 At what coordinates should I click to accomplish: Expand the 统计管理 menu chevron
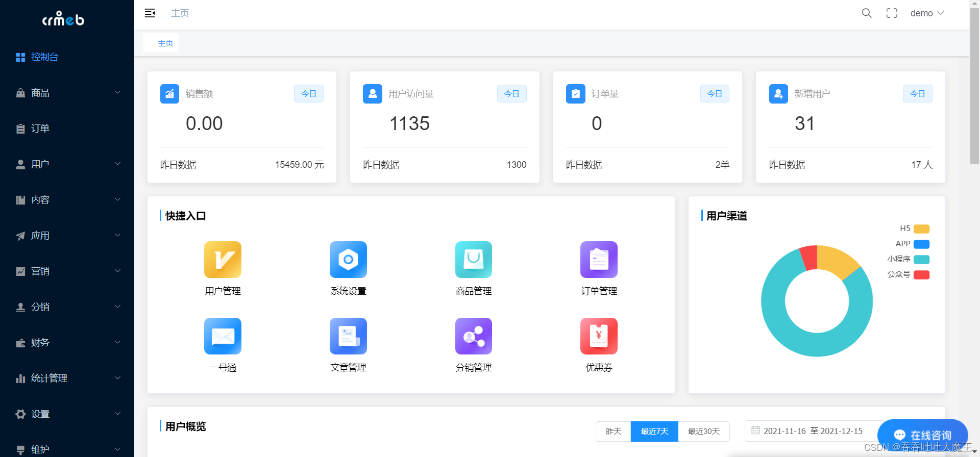(117, 378)
